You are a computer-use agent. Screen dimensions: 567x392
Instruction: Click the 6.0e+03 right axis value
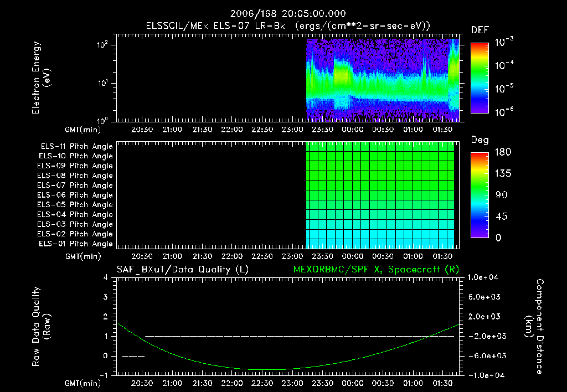pyautogui.click(x=484, y=297)
